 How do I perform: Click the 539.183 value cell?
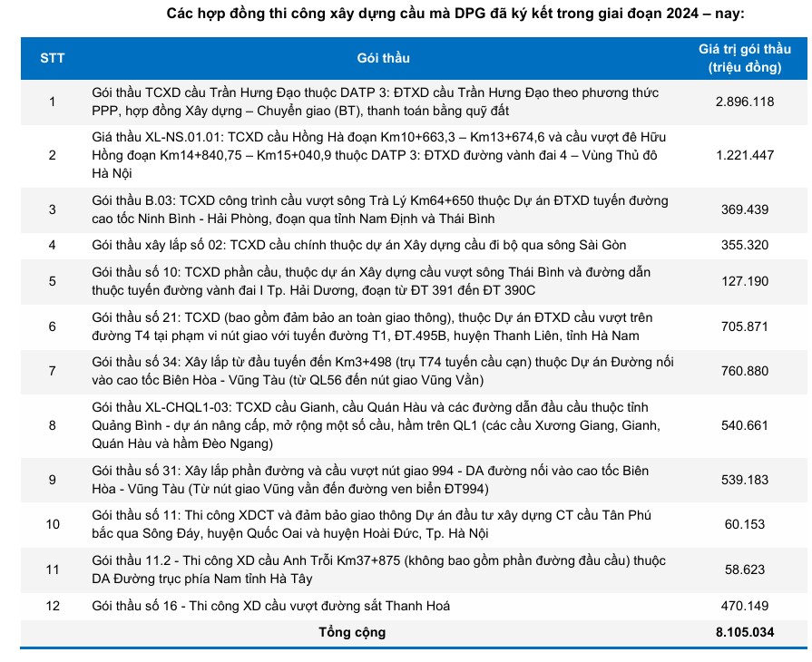[744, 479]
